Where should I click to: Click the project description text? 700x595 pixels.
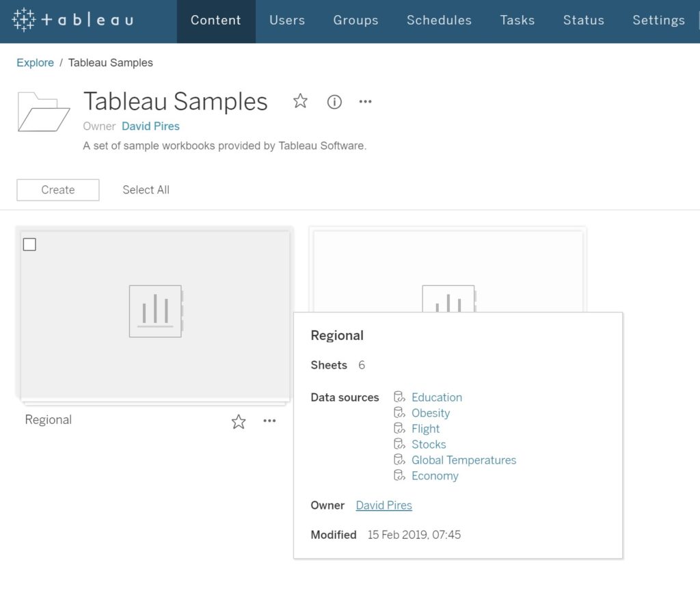click(224, 146)
